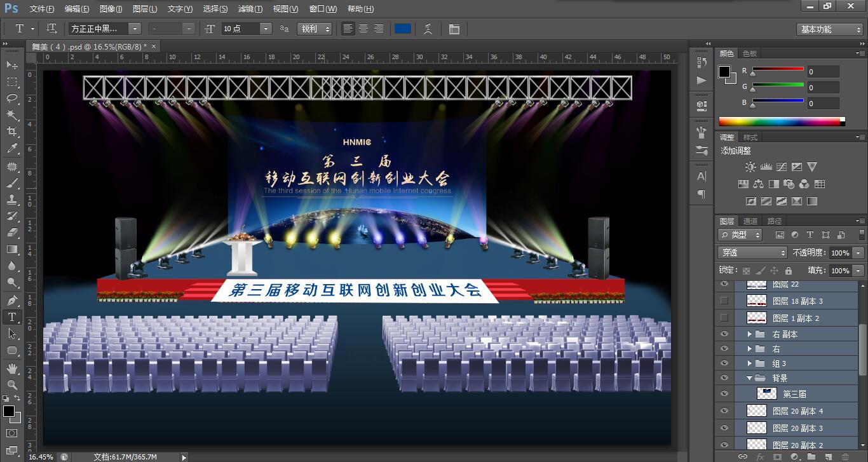Add a layer mask
This screenshot has height=462, width=868.
[777, 456]
